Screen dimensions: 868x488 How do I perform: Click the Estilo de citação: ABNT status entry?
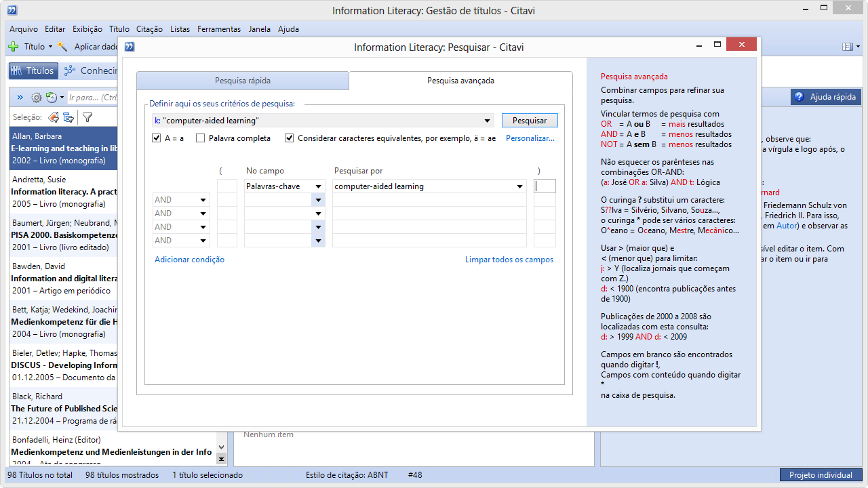[347, 475]
